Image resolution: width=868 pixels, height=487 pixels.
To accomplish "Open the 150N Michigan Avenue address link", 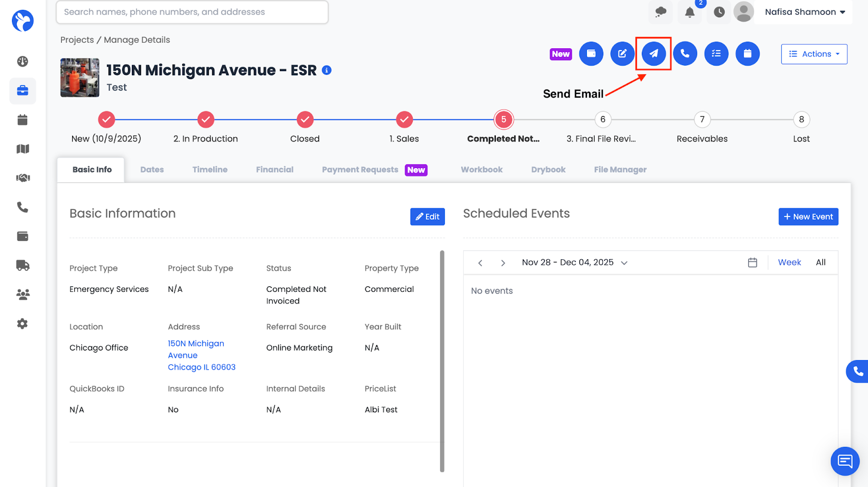I will (196, 349).
